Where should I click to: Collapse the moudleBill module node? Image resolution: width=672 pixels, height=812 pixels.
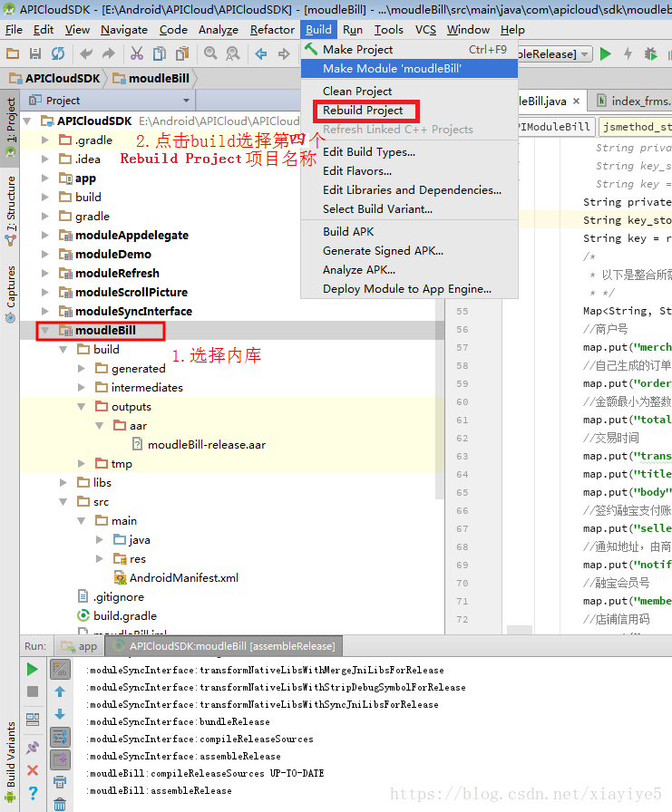click(x=44, y=331)
